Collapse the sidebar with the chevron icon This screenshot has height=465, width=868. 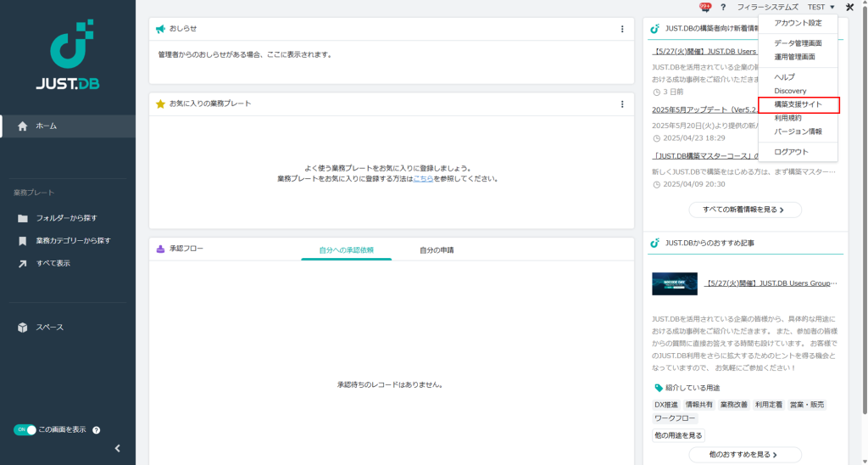117,448
